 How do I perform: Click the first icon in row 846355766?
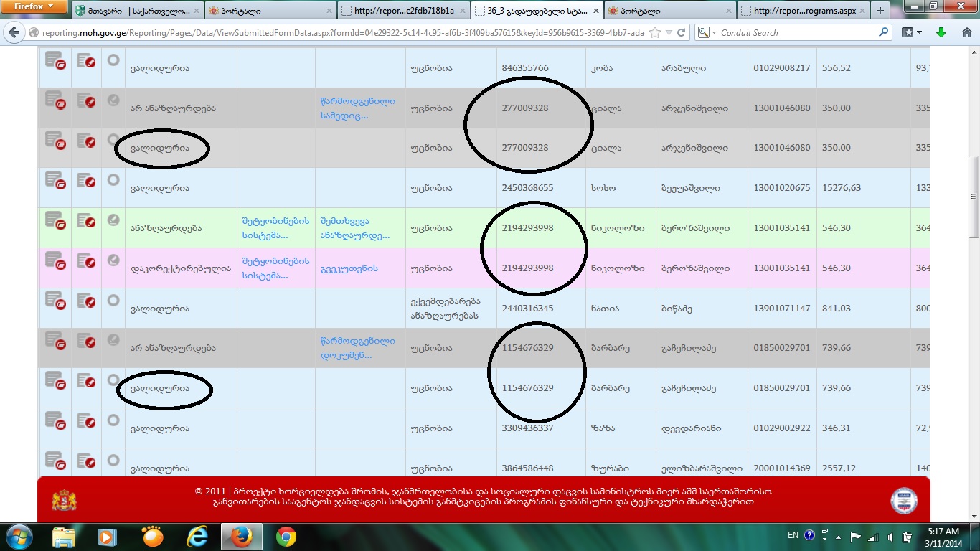click(x=55, y=61)
